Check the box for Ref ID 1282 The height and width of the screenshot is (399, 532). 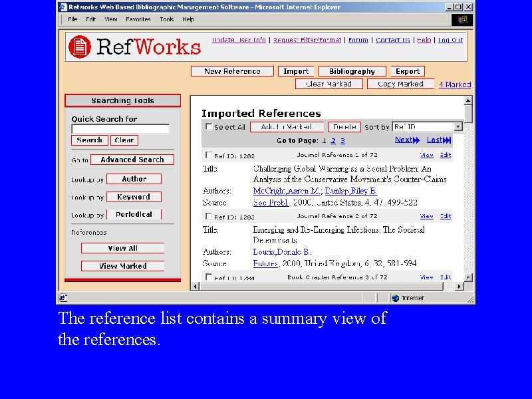[209, 155]
